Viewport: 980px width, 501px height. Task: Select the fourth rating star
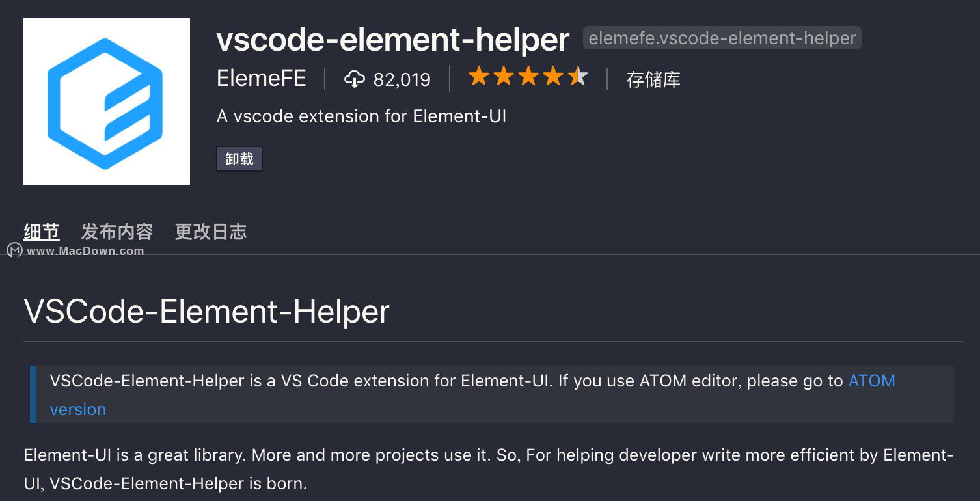tap(553, 77)
